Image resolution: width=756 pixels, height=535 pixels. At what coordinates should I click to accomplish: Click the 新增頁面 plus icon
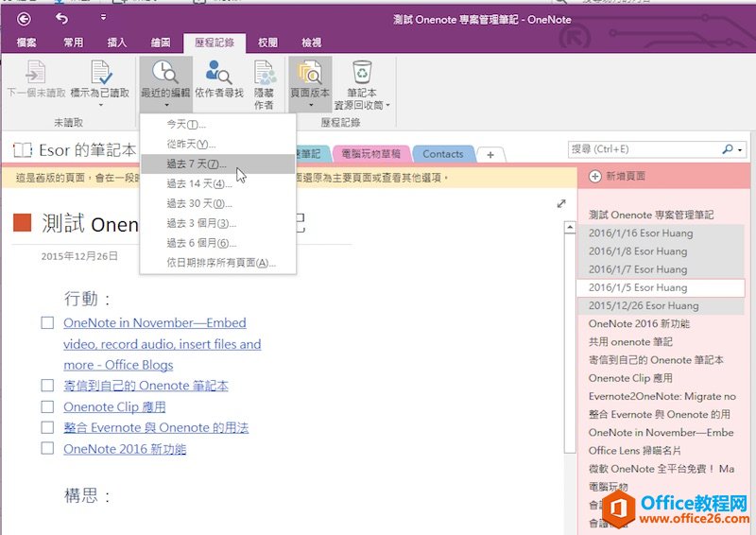[x=595, y=177]
